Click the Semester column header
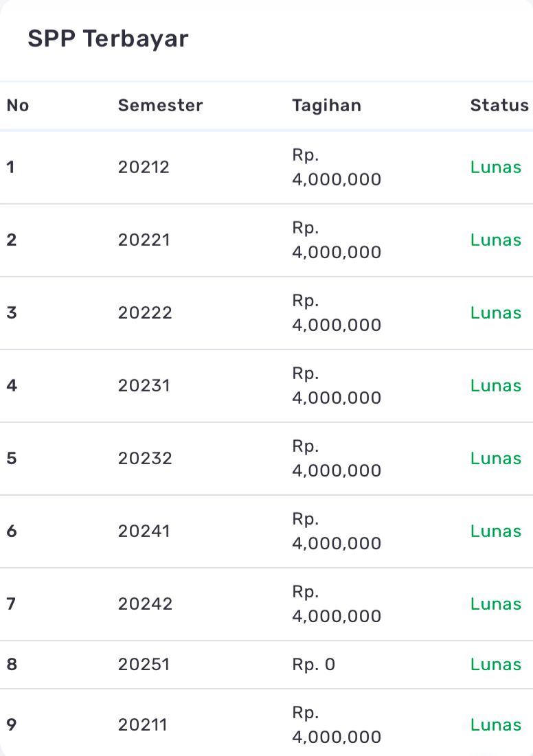The height and width of the screenshot is (756, 533). 160,106
